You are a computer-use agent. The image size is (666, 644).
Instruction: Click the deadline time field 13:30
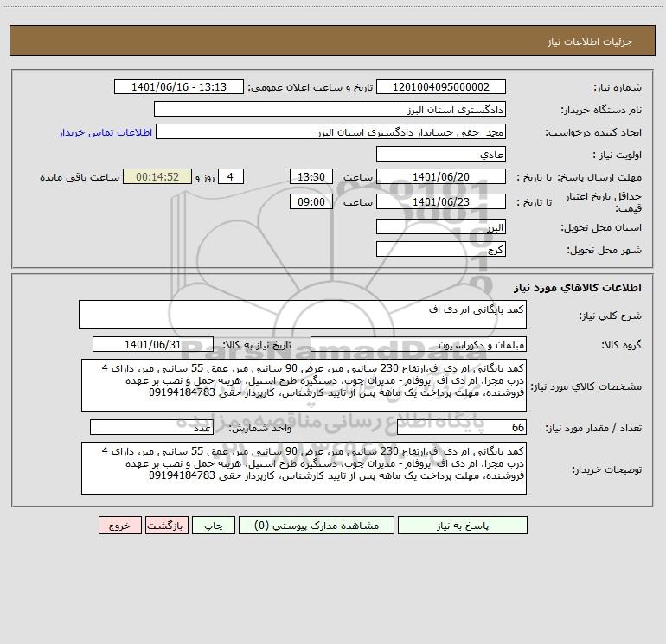click(311, 176)
